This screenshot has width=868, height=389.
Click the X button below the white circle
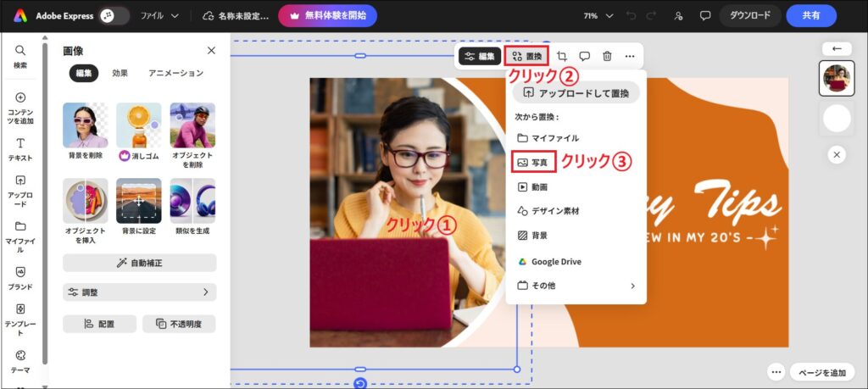point(837,155)
